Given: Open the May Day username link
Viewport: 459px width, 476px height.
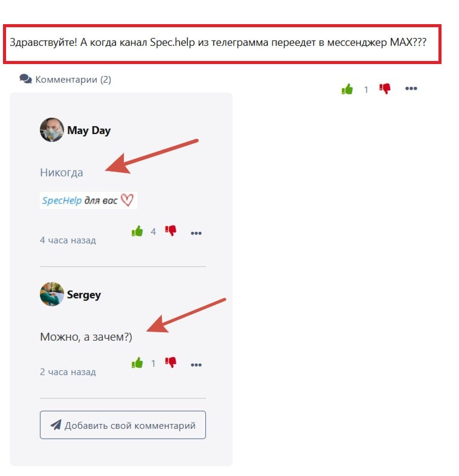Looking at the screenshot, I should click(89, 130).
